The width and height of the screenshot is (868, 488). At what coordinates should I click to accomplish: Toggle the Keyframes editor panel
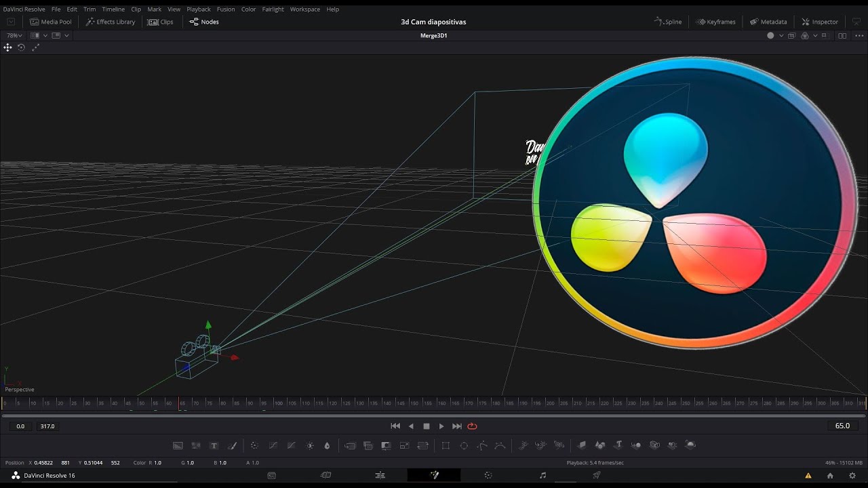[716, 22]
